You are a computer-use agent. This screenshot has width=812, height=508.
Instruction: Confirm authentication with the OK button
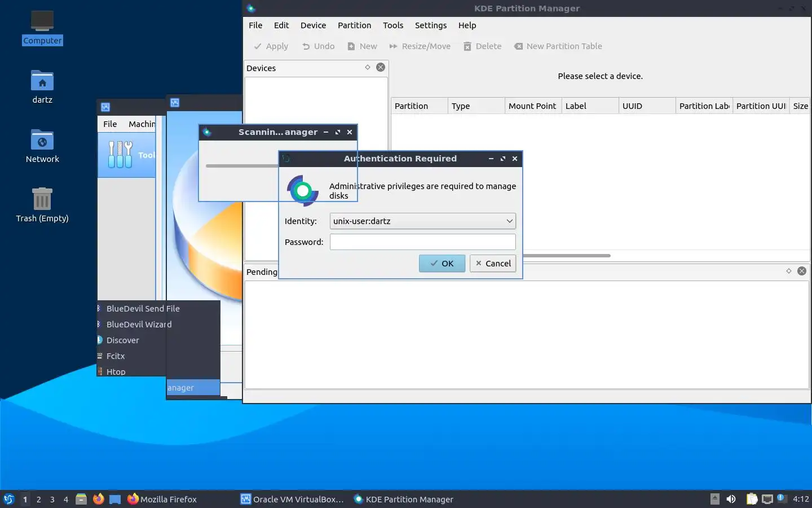click(442, 263)
